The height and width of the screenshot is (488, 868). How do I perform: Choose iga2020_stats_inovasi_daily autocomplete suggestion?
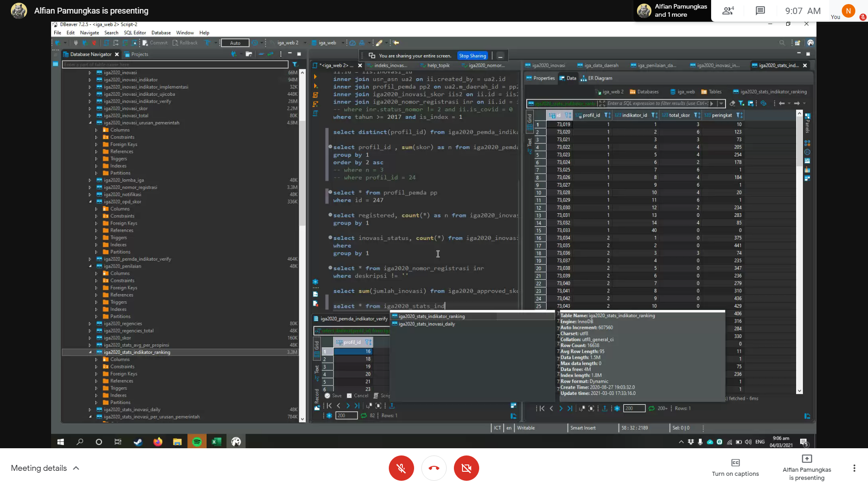tap(426, 324)
